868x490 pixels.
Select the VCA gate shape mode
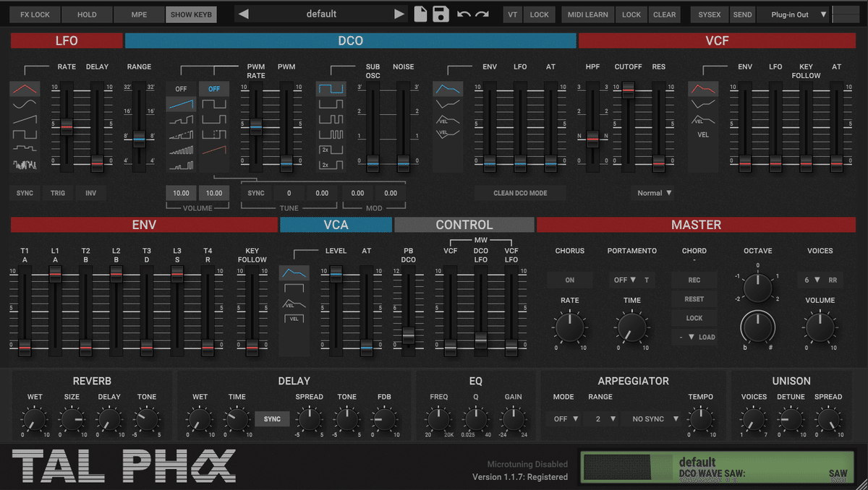pyautogui.click(x=294, y=288)
